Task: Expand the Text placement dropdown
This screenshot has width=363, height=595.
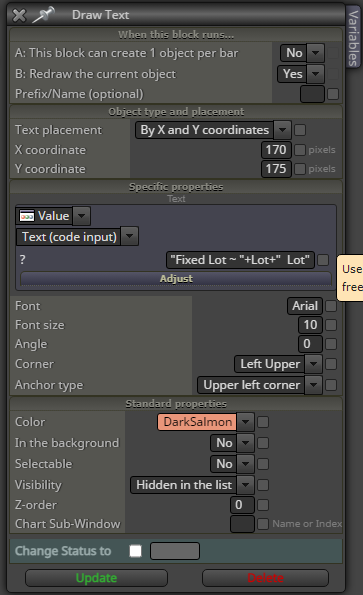Action: point(282,130)
